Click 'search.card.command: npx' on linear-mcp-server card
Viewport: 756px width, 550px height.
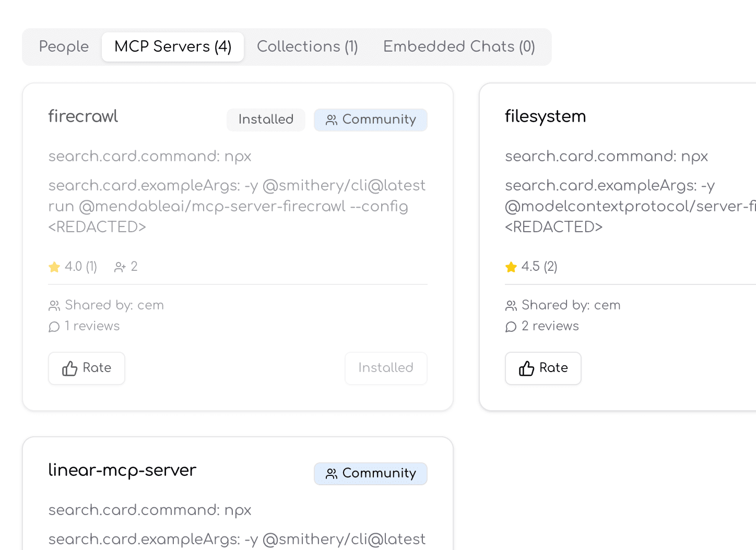pyautogui.click(x=150, y=510)
